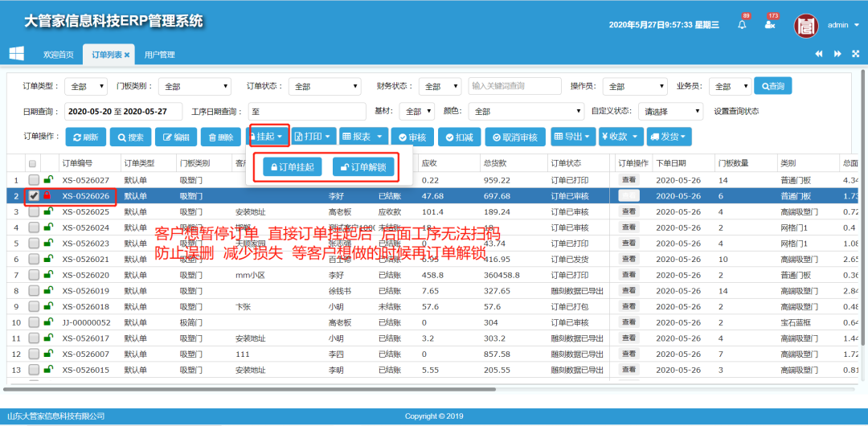Expand the 导出 dropdown button

click(573, 137)
